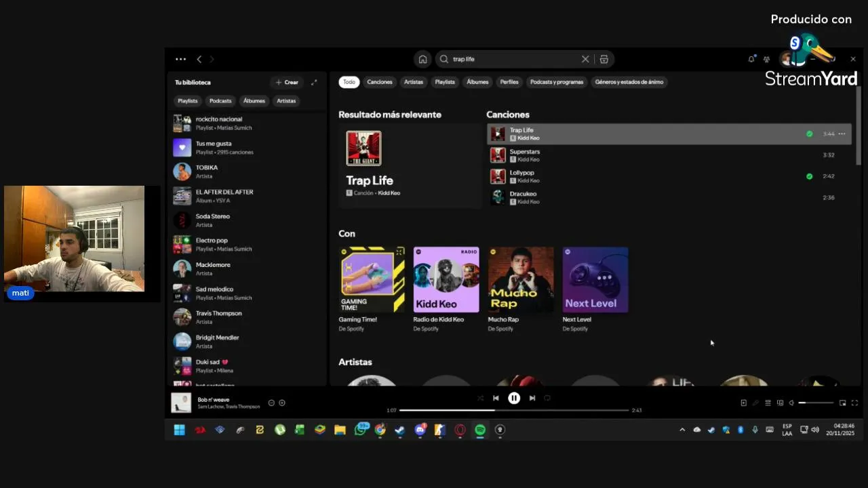Select the Álbumes search results filter

pos(477,82)
